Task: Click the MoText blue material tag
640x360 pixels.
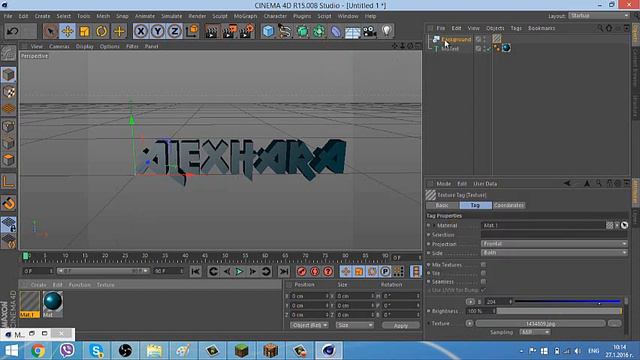Action: click(507, 48)
